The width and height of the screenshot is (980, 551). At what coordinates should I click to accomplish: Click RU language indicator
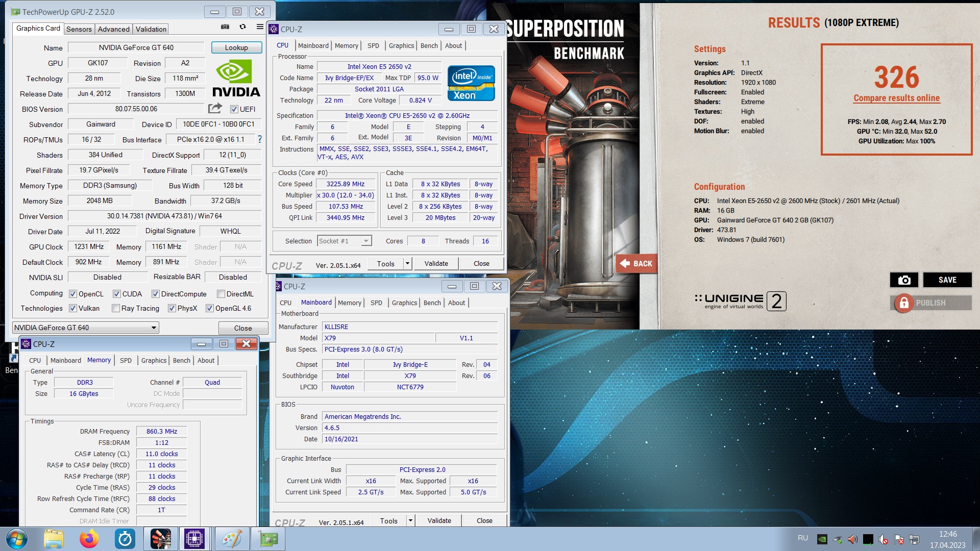click(803, 538)
